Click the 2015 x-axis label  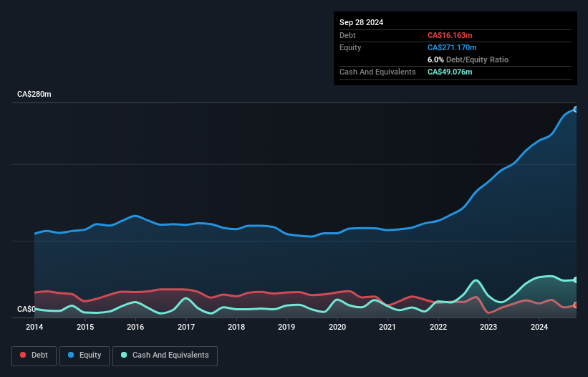click(85, 327)
